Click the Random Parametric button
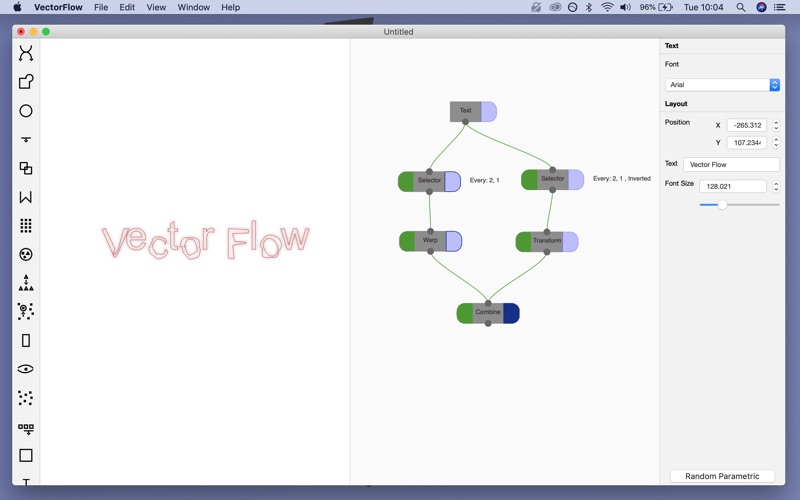Viewport: 800px width, 500px height. (722, 476)
